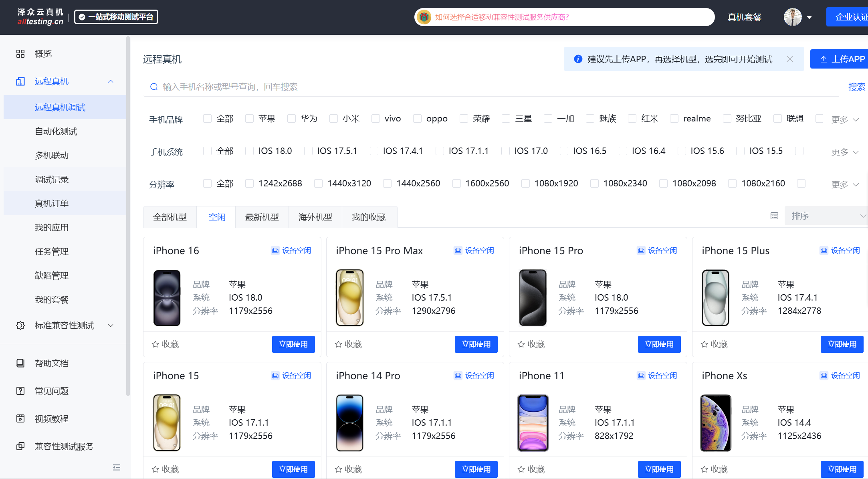
Task: Click the 概览 overview grid icon
Action: (x=20, y=54)
